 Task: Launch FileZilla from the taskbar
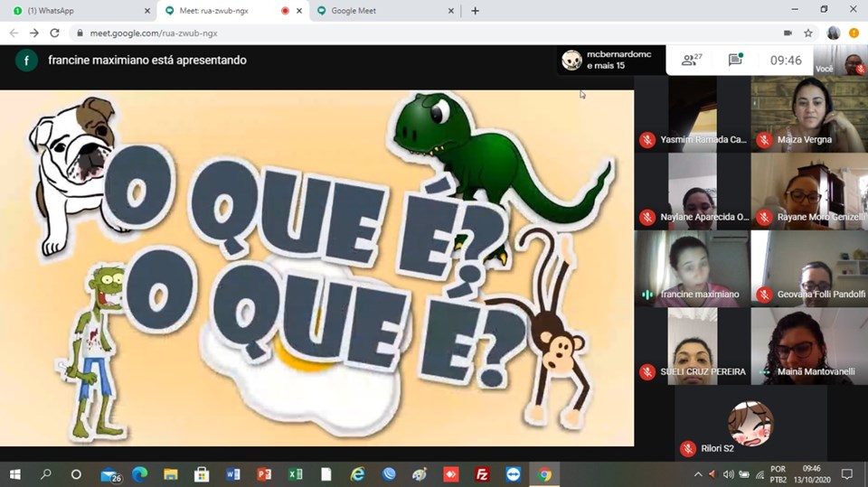[x=482, y=474]
